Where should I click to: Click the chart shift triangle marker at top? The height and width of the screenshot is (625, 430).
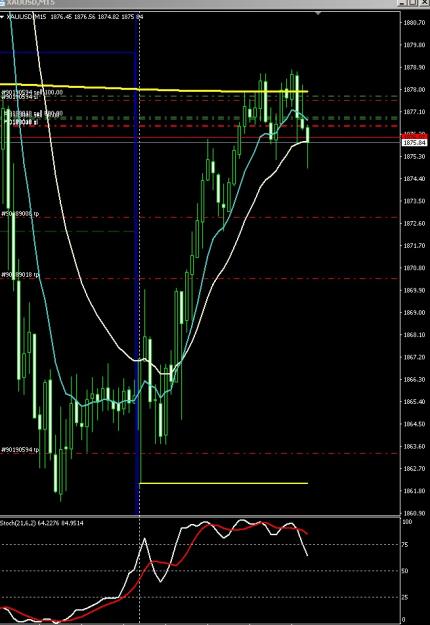(x=318, y=14)
